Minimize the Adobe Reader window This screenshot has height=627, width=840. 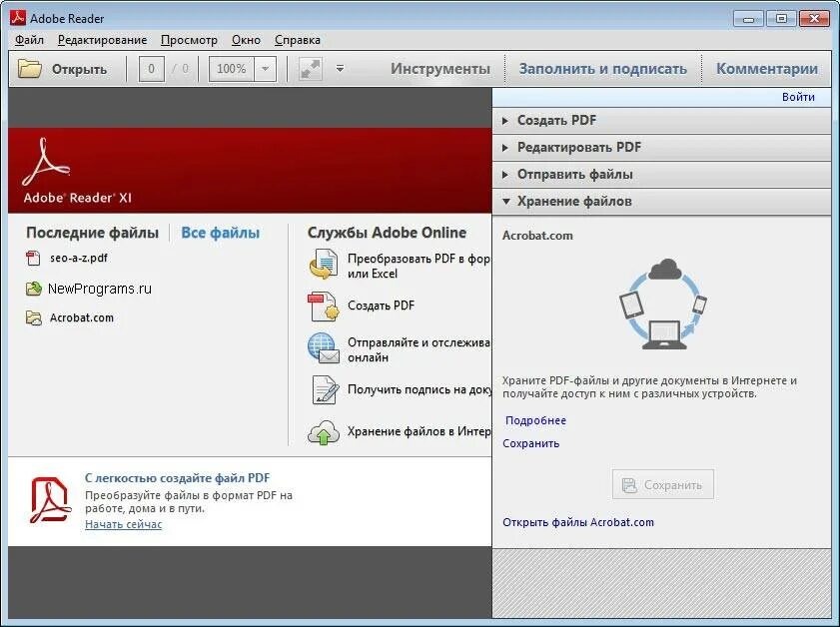749,19
